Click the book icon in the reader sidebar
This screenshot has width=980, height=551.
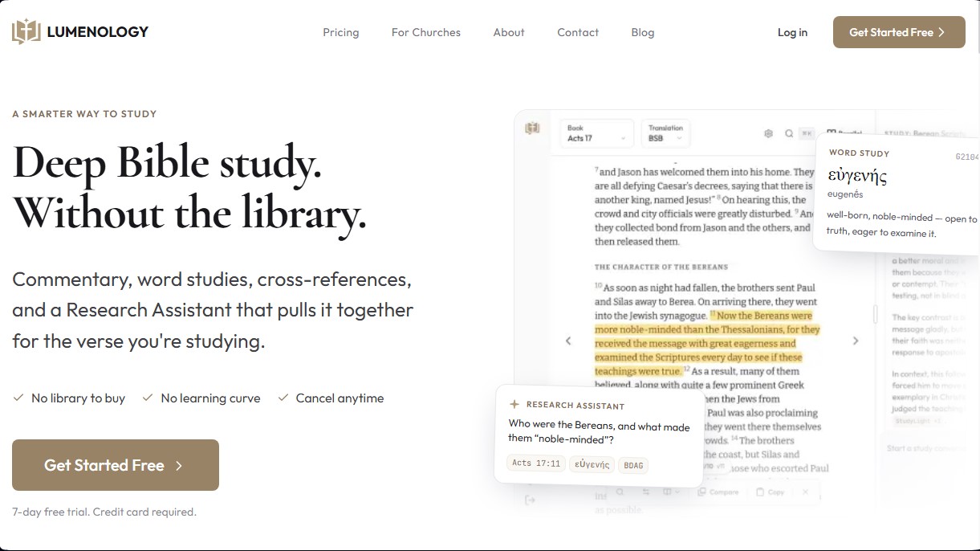(531, 129)
